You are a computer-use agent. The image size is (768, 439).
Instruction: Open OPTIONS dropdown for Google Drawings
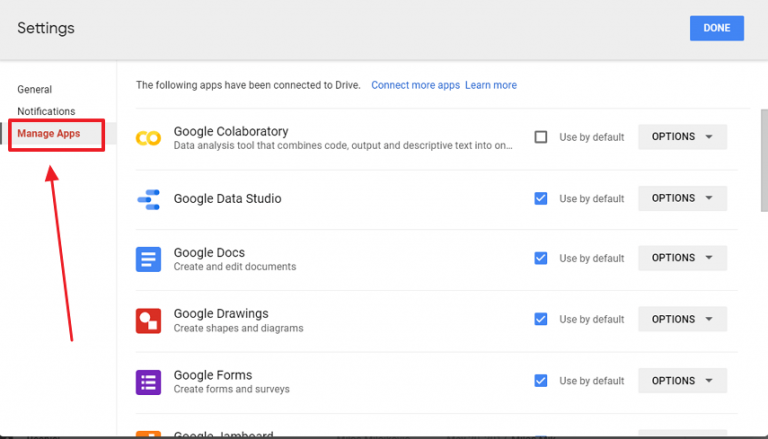pyautogui.click(x=682, y=319)
